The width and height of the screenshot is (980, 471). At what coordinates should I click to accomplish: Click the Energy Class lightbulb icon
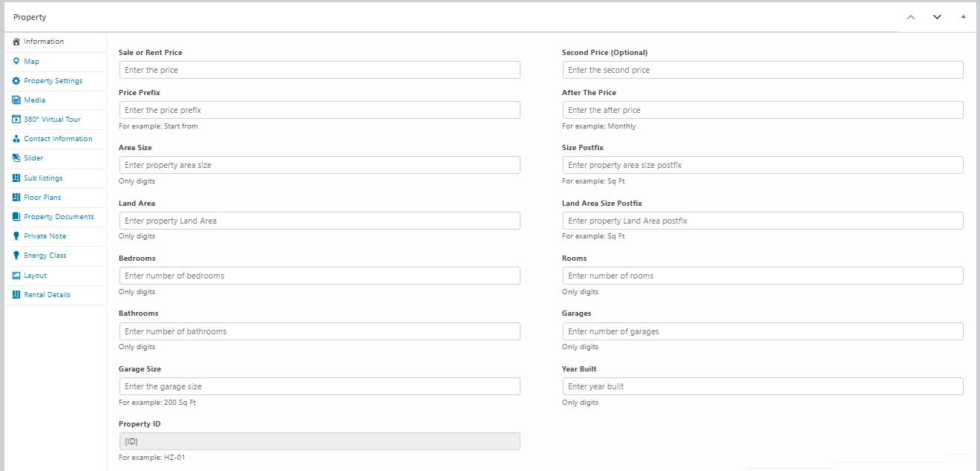click(x=16, y=256)
